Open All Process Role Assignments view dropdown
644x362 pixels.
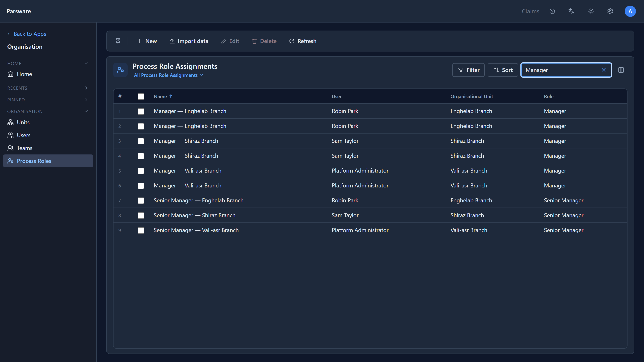pyautogui.click(x=169, y=75)
